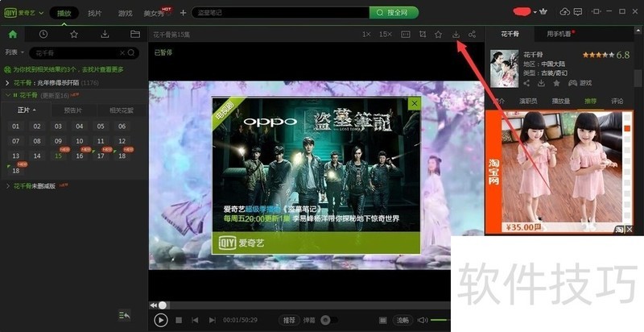644x332 pixels.
Task: Click the sidebar search magnifier icon
Action: (x=131, y=52)
